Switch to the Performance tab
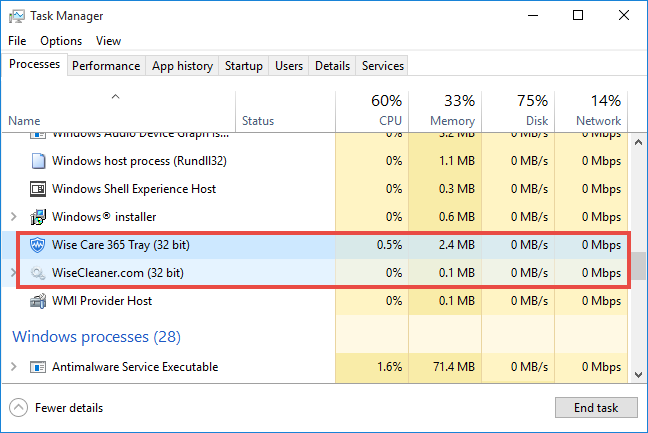 (106, 66)
